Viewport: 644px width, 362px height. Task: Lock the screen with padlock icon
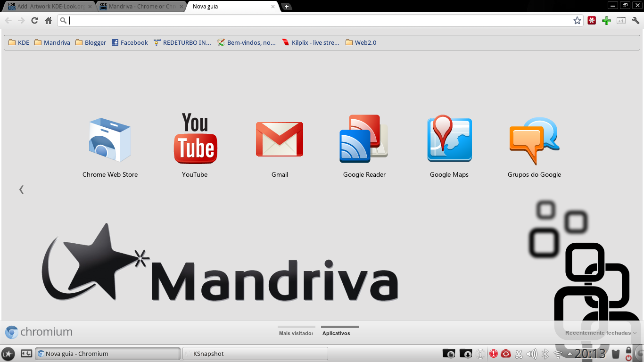[x=628, y=350]
